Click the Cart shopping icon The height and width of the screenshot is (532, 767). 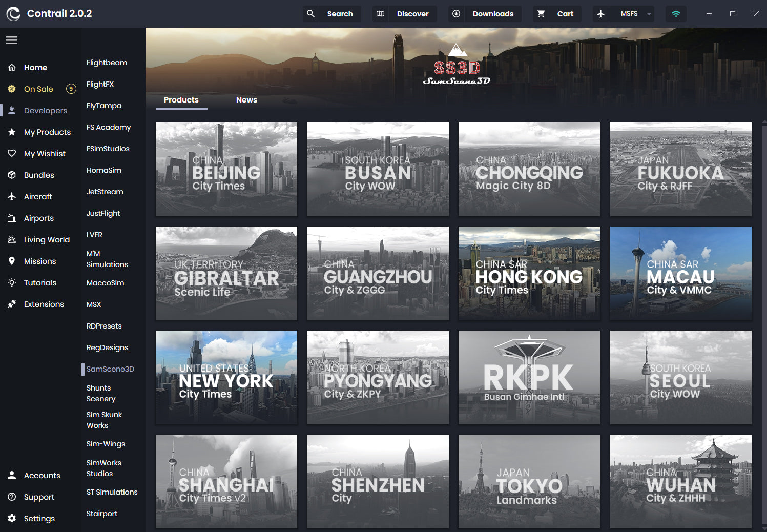(x=541, y=14)
